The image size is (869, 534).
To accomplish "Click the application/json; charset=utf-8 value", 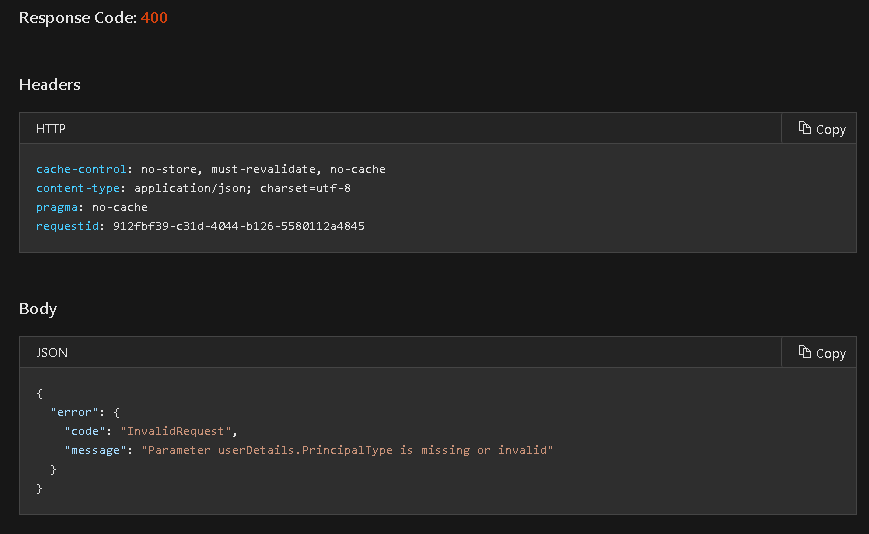I will pos(243,188).
